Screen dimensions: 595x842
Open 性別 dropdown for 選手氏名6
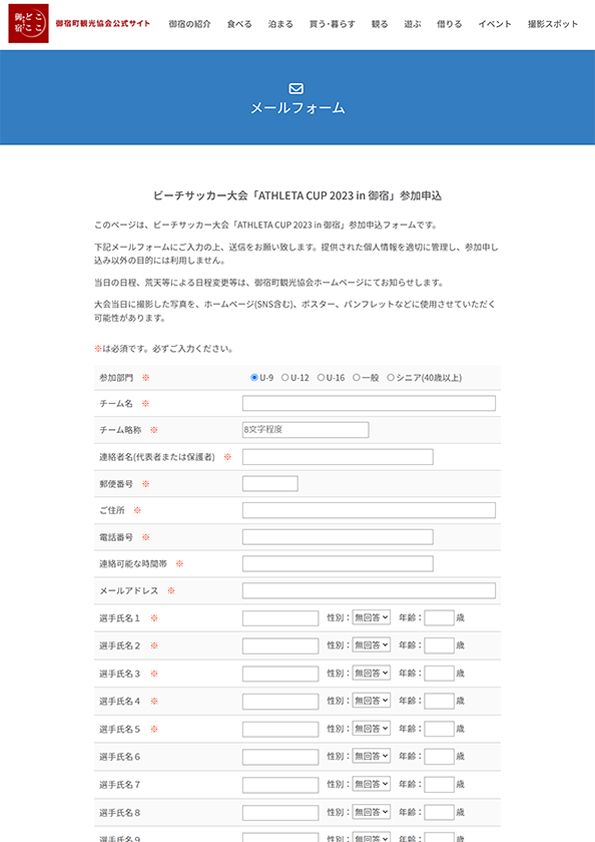[x=371, y=756]
